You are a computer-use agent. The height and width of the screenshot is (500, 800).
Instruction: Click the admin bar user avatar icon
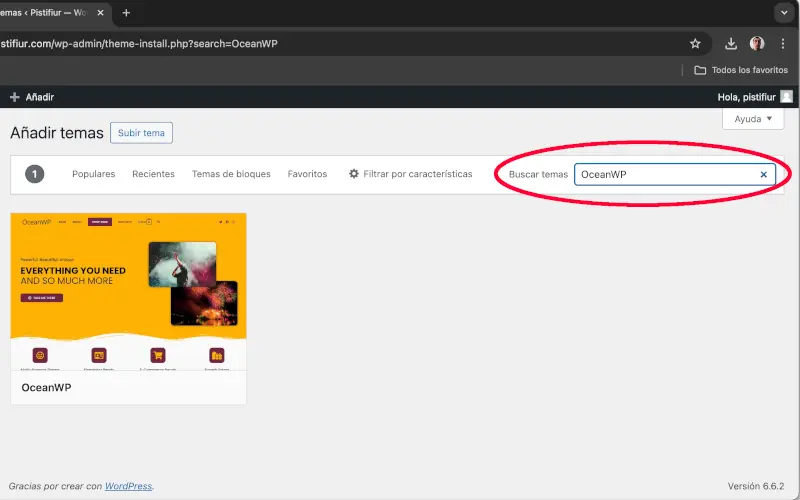787,97
